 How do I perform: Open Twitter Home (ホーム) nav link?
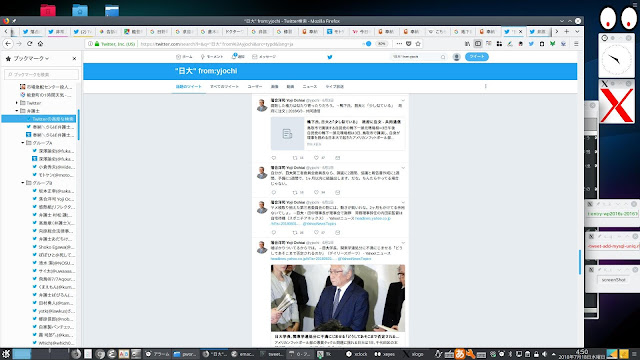click(184, 57)
